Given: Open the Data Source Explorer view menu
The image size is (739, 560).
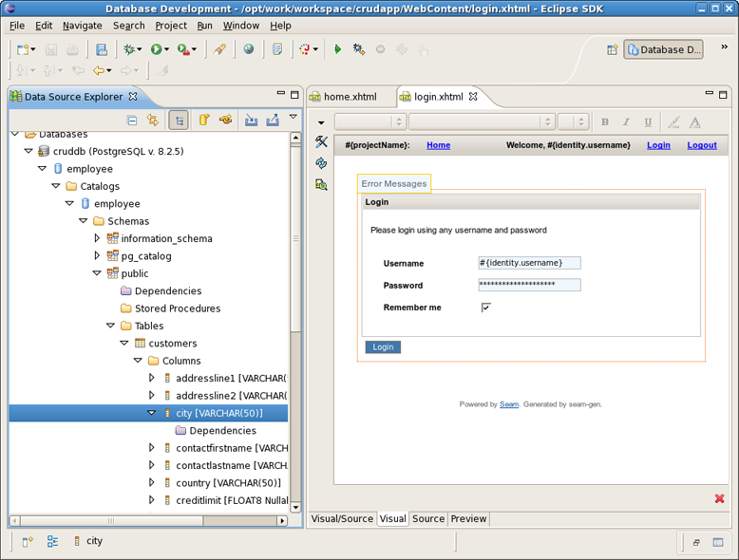Looking at the screenshot, I should [x=294, y=117].
